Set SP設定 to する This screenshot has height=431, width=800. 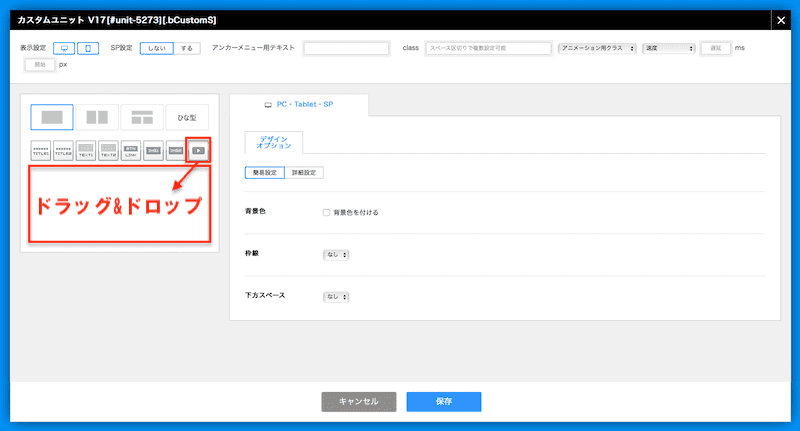click(x=186, y=48)
